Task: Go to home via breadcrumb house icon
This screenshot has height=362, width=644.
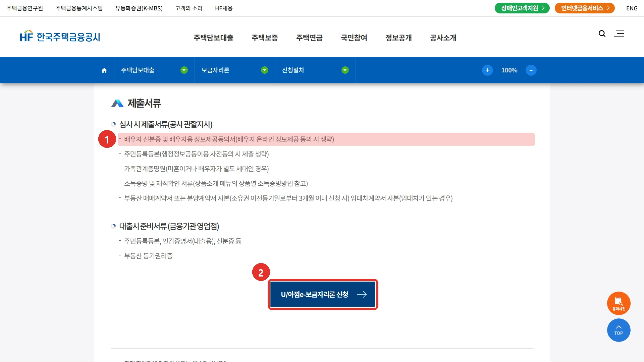Action: [x=104, y=70]
